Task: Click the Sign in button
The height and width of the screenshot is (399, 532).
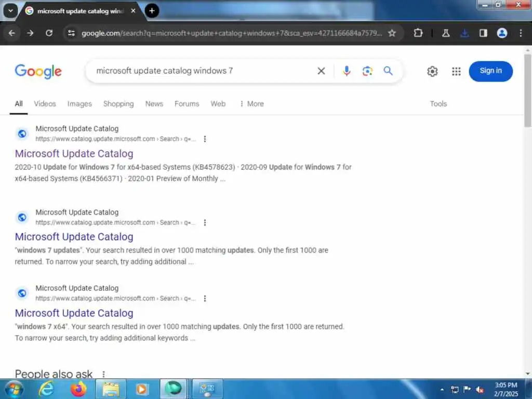Action: (490, 71)
